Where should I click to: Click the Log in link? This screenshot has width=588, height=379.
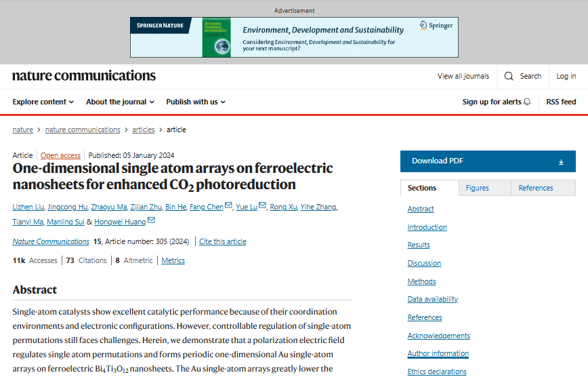pos(566,76)
